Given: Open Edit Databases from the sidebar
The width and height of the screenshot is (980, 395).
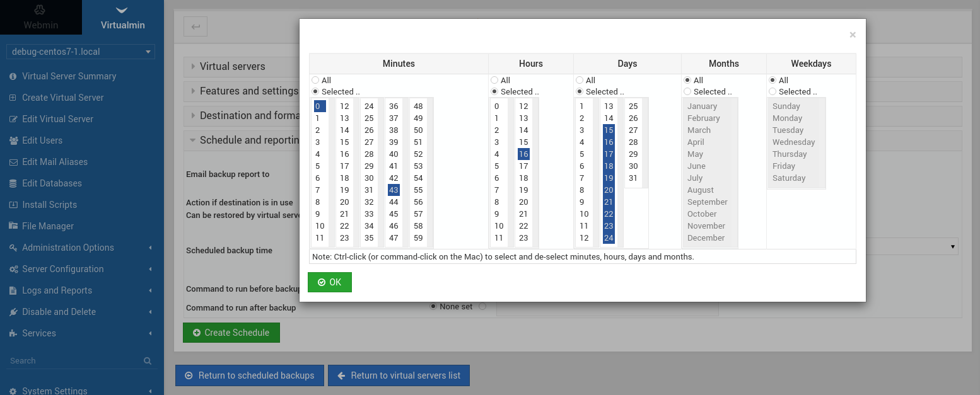Looking at the screenshot, I should click(x=52, y=183).
